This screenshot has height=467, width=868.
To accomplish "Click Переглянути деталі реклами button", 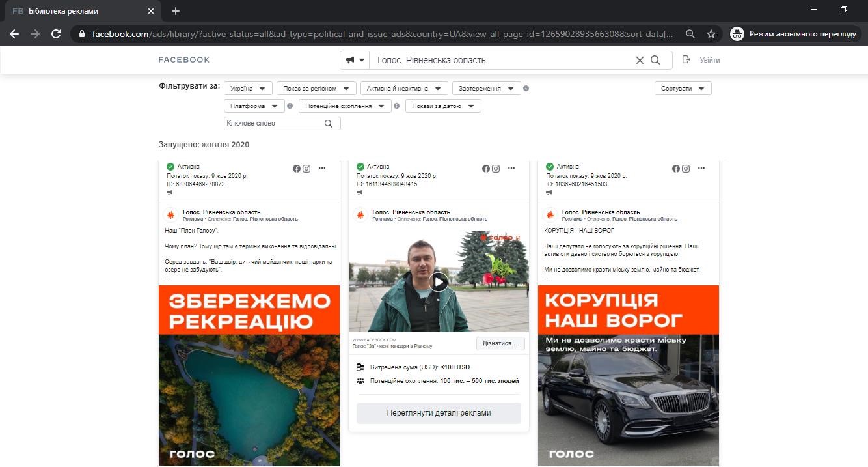I will pos(439,413).
